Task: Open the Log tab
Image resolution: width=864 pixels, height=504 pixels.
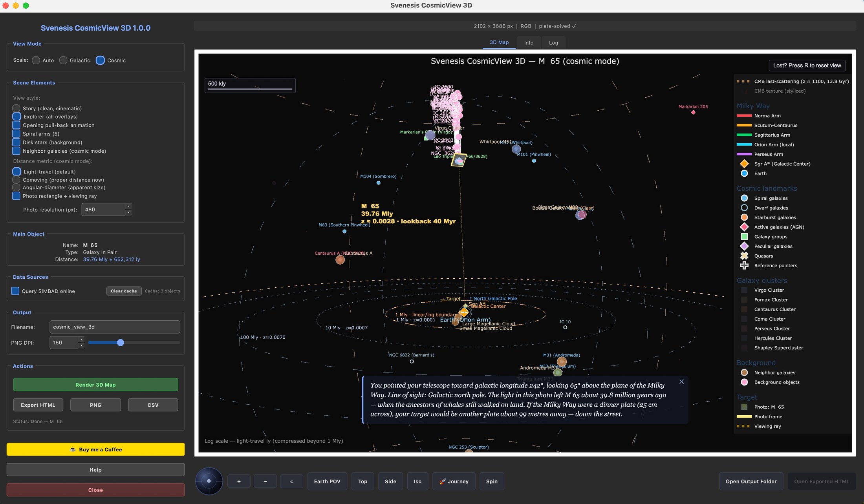Action: (553, 43)
